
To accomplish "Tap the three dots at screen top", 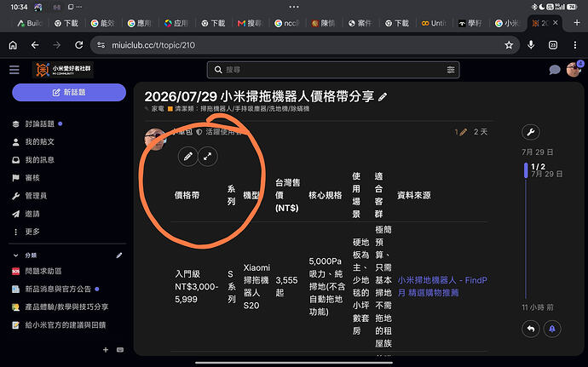I will (294, 7).
